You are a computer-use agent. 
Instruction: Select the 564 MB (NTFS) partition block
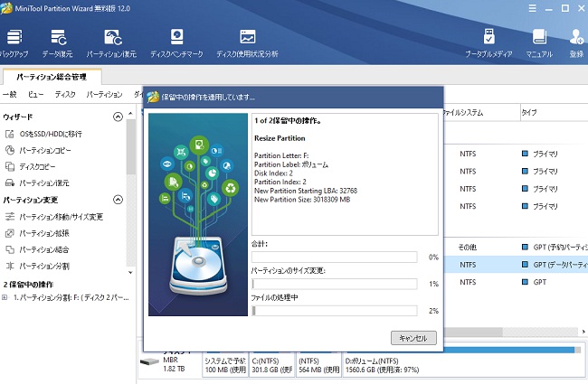(318, 364)
